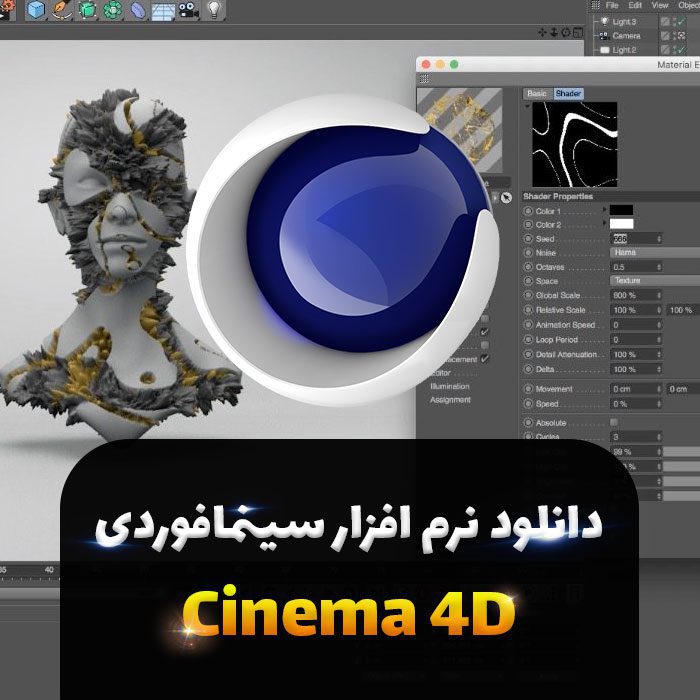The width and height of the screenshot is (700, 700).
Task: Click the Seed input field
Action: point(636,239)
